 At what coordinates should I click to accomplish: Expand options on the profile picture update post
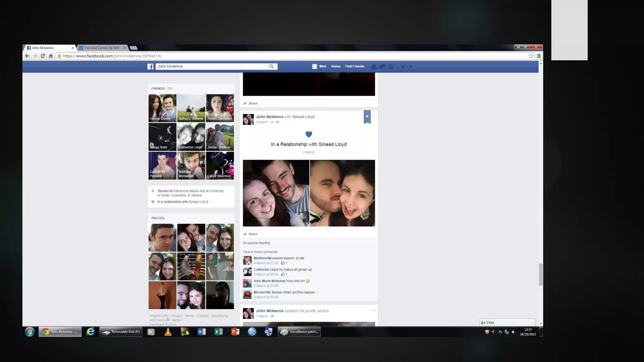tap(373, 310)
